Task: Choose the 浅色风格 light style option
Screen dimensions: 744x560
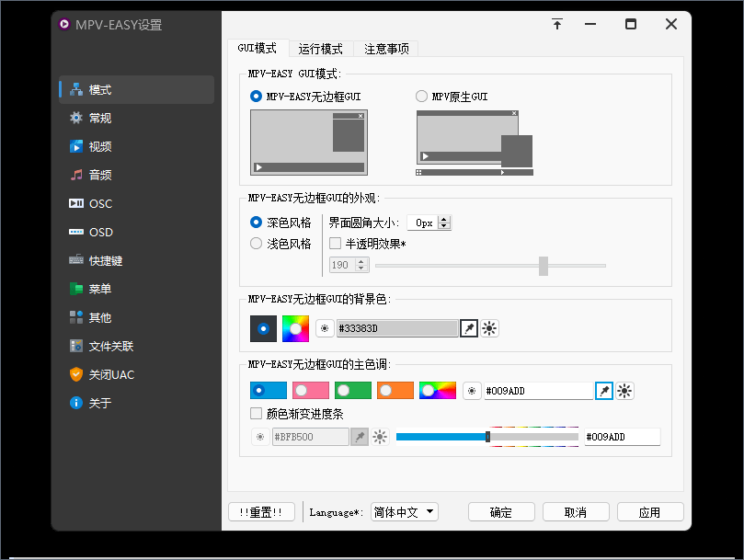Action: point(257,244)
